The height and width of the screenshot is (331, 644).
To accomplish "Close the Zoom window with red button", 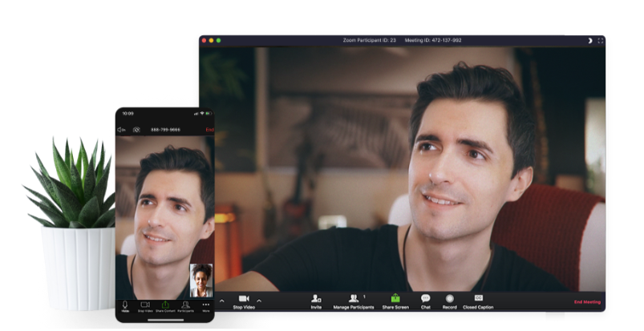I will coord(205,40).
